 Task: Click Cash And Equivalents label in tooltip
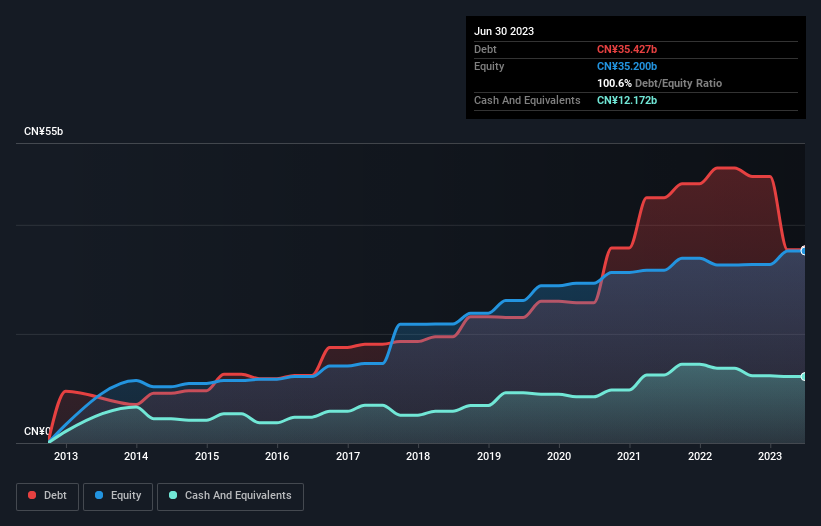click(527, 100)
